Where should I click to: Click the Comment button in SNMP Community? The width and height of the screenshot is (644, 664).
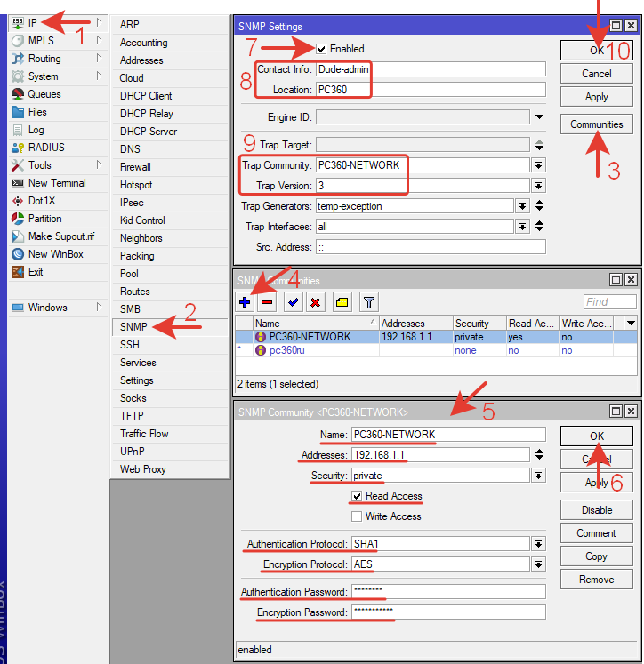pyautogui.click(x=597, y=533)
